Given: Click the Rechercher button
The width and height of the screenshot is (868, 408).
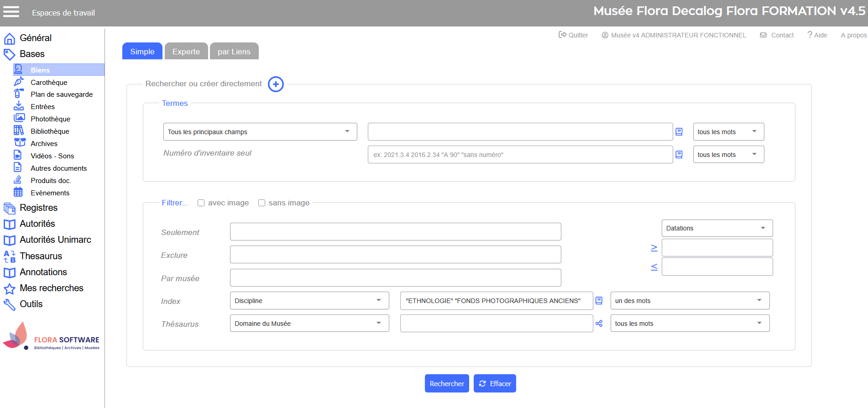Looking at the screenshot, I should click(447, 384).
